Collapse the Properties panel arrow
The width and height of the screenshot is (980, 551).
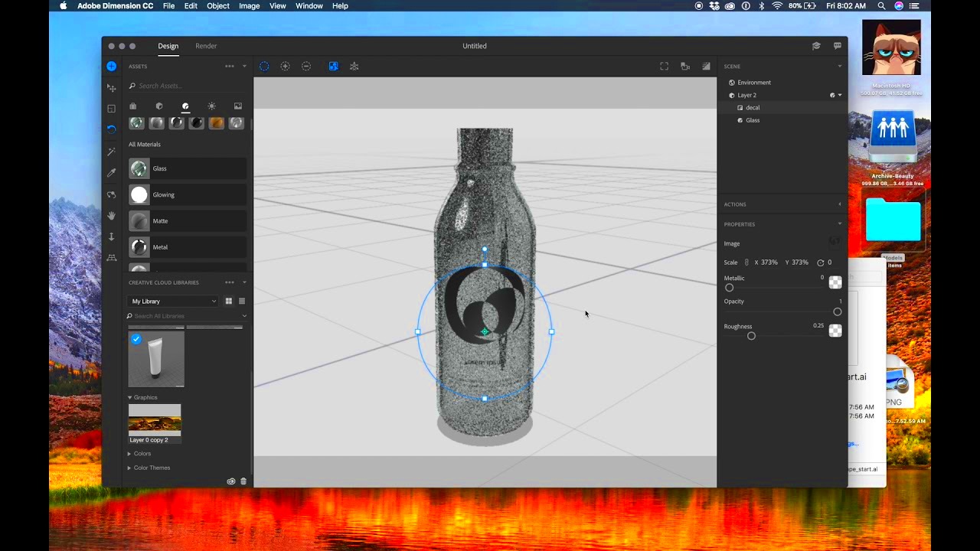(x=839, y=224)
